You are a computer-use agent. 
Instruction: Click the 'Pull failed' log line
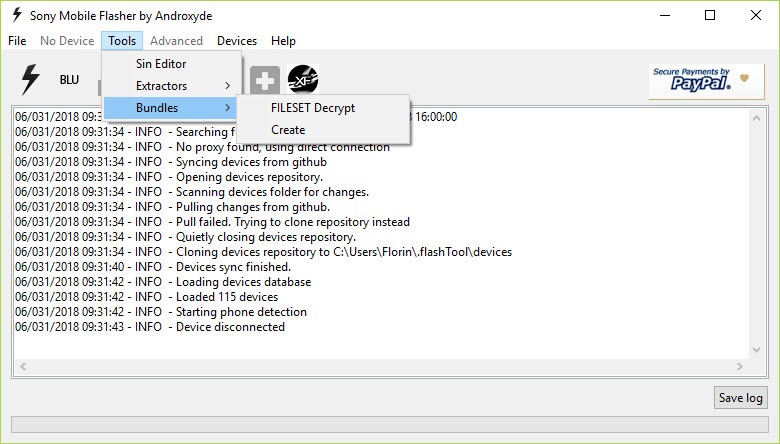[212, 222]
